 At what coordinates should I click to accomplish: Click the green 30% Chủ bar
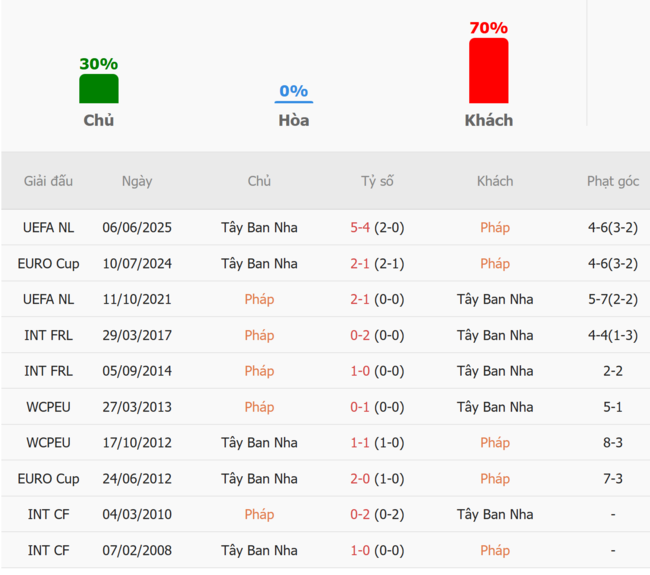tap(99, 89)
